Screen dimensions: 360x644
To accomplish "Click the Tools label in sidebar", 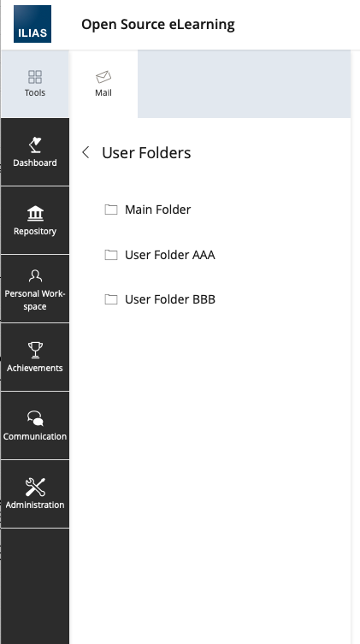I will (35, 93).
